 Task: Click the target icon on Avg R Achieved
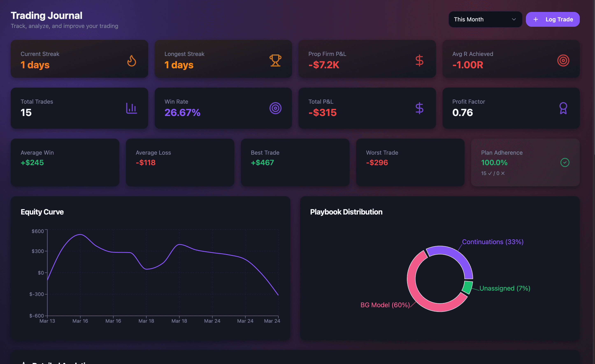pyautogui.click(x=563, y=60)
